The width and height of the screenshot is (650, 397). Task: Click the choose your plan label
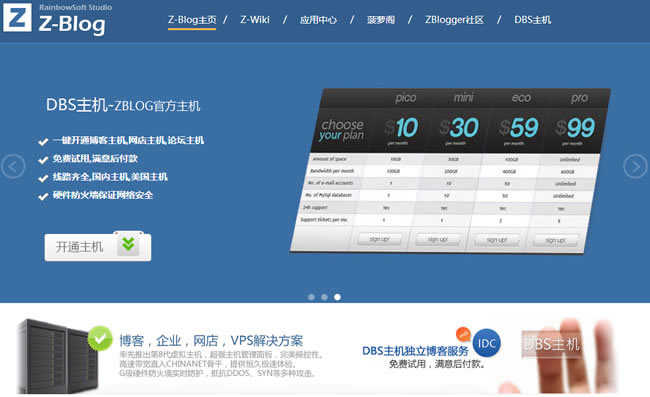pos(342,130)
